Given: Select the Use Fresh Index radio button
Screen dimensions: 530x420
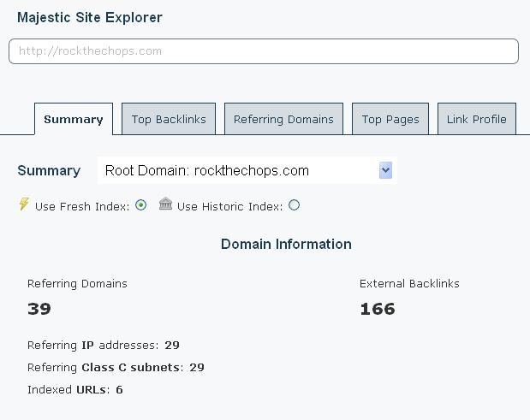Looking at the screenshot, I should (141, 205).
